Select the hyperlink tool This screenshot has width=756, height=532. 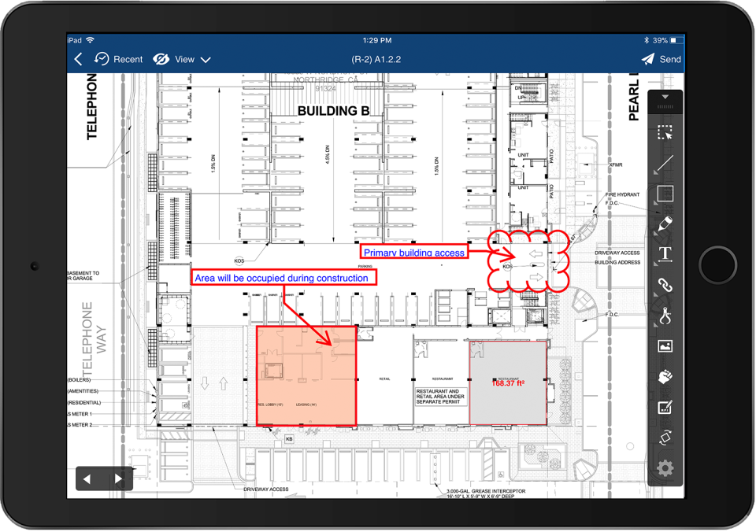click(x=665, y=285)
